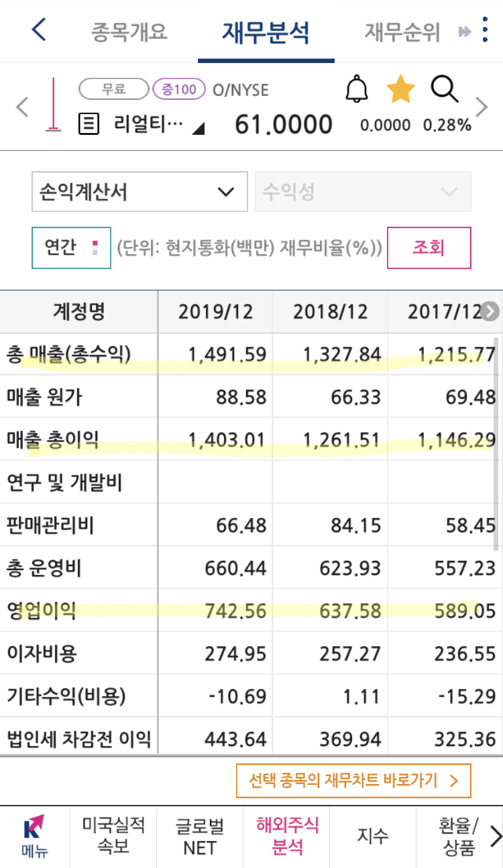Select the 총 매출(총수익) row label

68,354
